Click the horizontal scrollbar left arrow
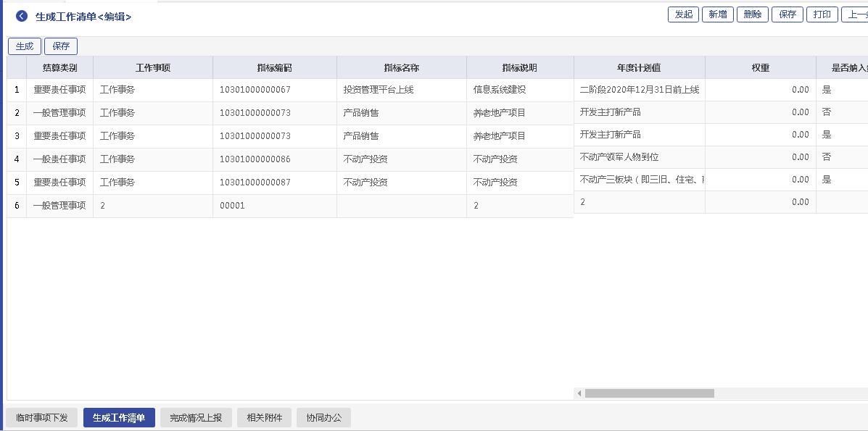 [579, 393]
